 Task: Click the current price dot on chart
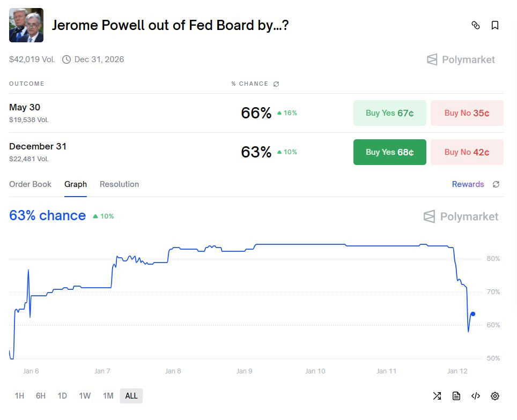[x=472, y=314]
